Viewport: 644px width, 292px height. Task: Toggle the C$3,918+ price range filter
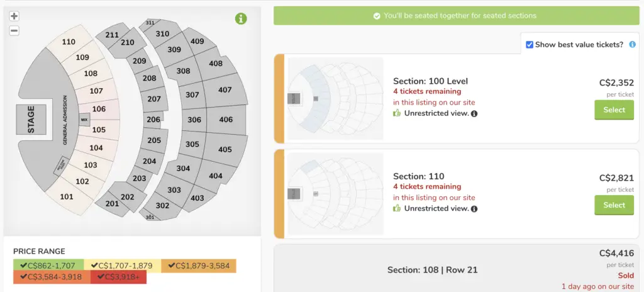(119, 277)
